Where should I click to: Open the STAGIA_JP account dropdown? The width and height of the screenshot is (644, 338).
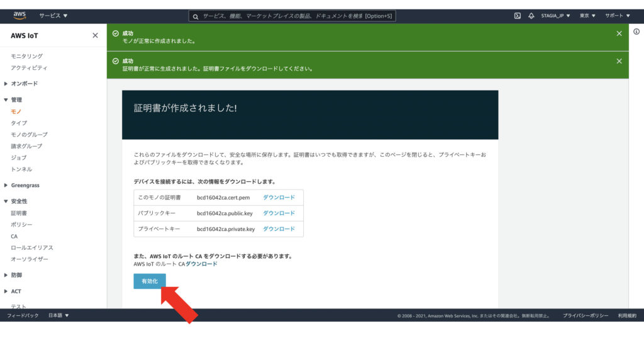point(555,16)
